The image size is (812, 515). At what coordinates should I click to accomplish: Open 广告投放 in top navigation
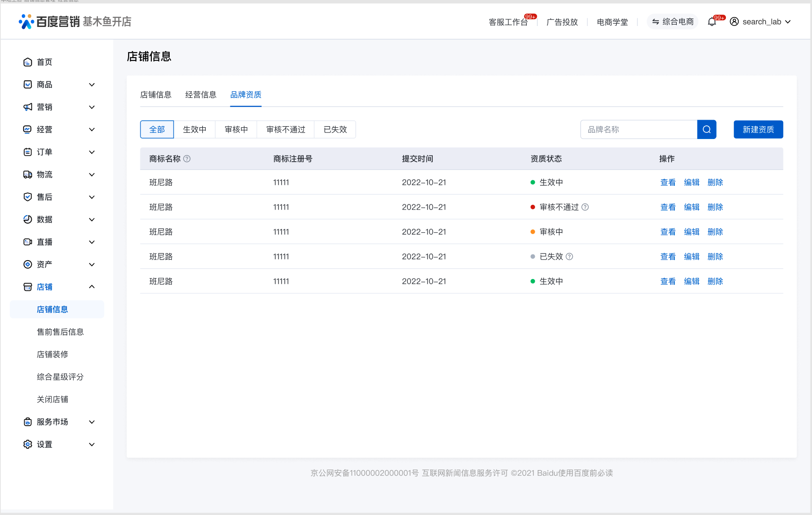point(562,22)
